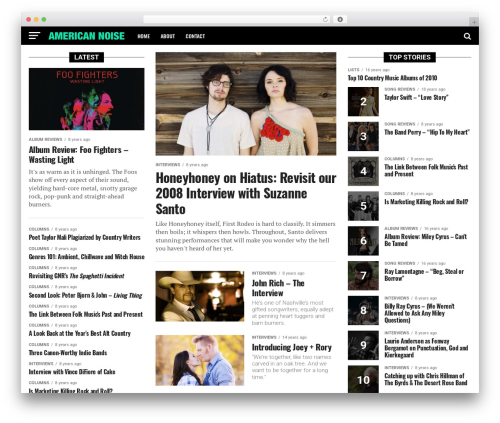Click the American Noise logo
This screenshot has width=500, height=423.
pyautogui.click(x=87, y=36)
